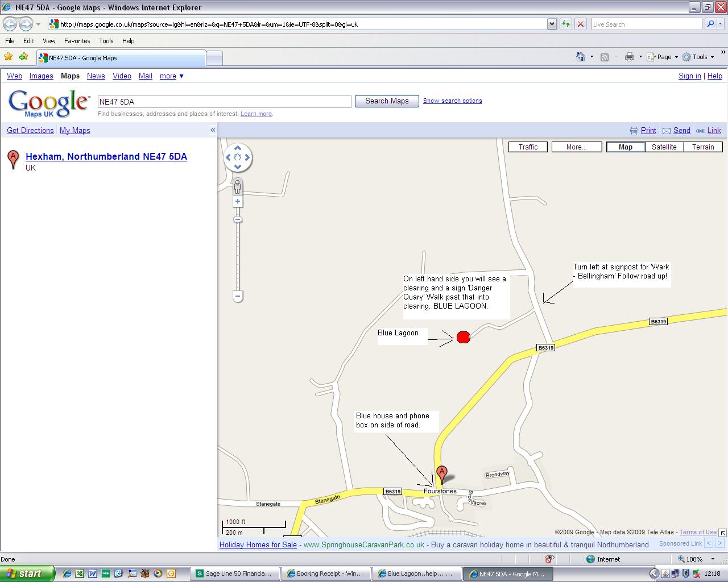
Task: Collapse the left panel with double chevron
Action: point(213,130)
